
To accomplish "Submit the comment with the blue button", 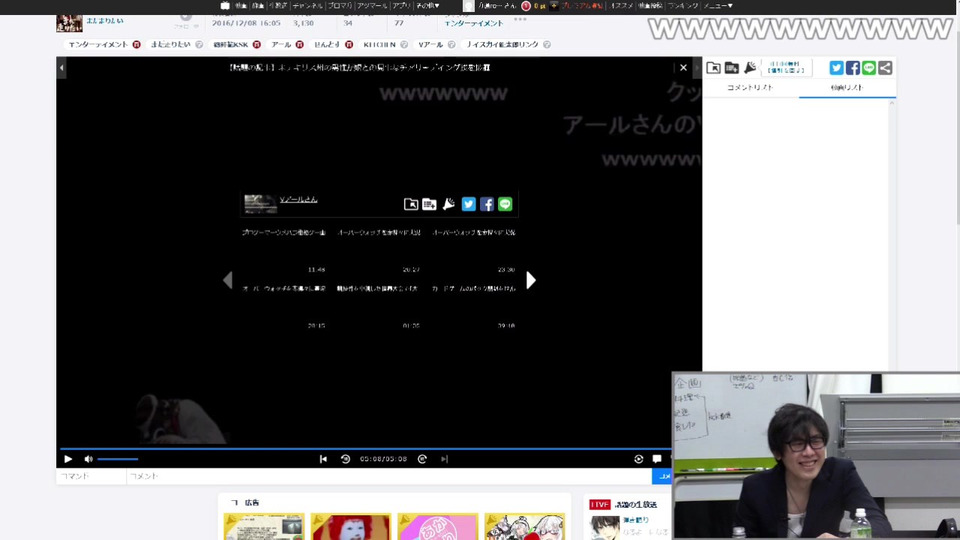I will [662, 476].
